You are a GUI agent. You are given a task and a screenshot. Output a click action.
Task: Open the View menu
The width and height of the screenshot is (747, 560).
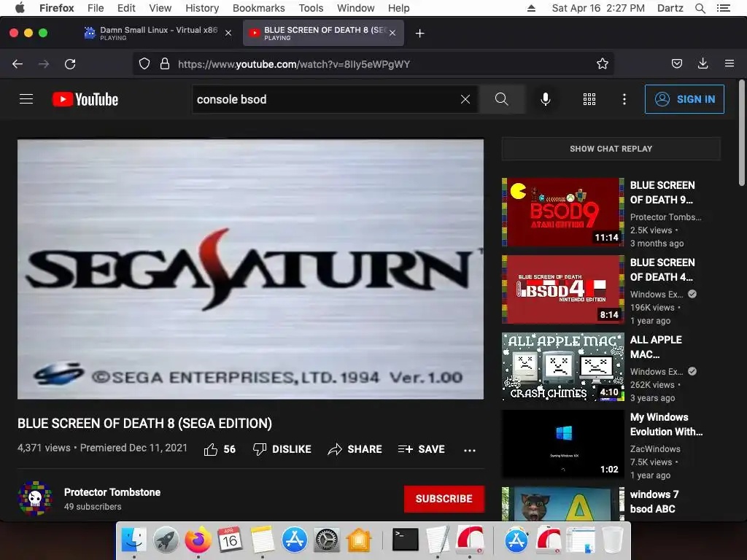[160, 8]
